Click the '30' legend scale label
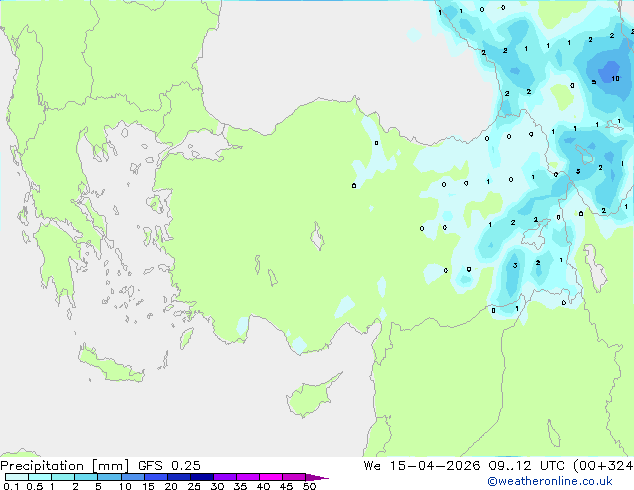The height and width of the screenshot is (490, 634). [217, 486]
